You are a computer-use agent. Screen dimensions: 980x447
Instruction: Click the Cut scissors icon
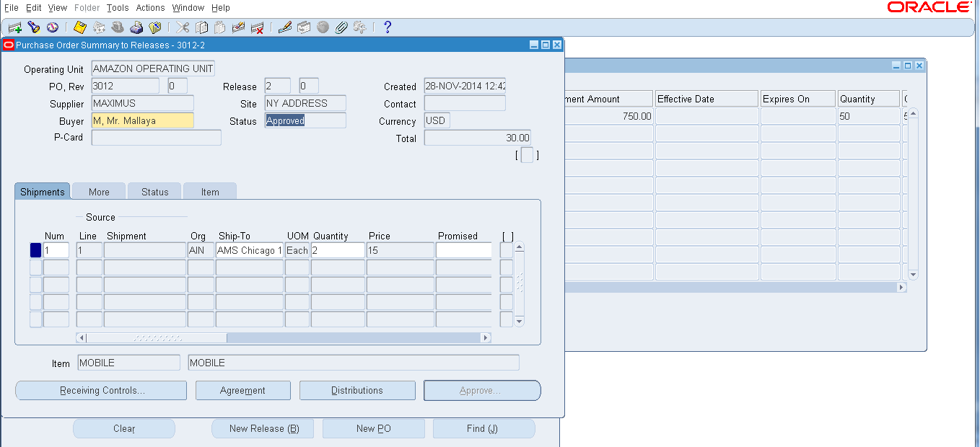coord(183,27)
